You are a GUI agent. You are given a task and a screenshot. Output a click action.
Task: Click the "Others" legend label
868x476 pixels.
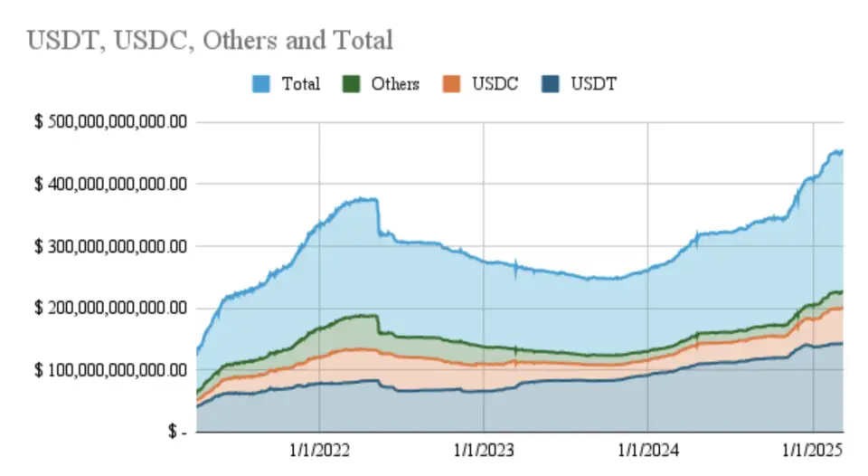pyautogui.click(x=395, y=84)
